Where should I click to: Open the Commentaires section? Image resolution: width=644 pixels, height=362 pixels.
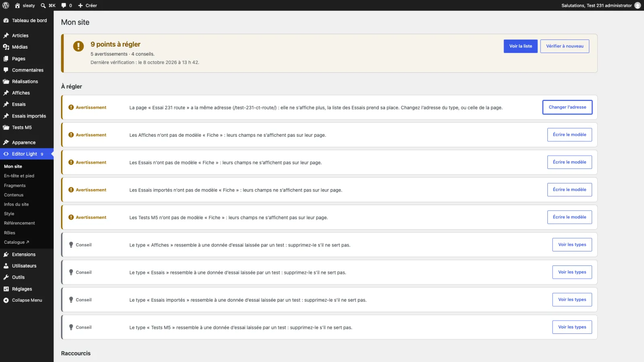[x=27, y=70]
